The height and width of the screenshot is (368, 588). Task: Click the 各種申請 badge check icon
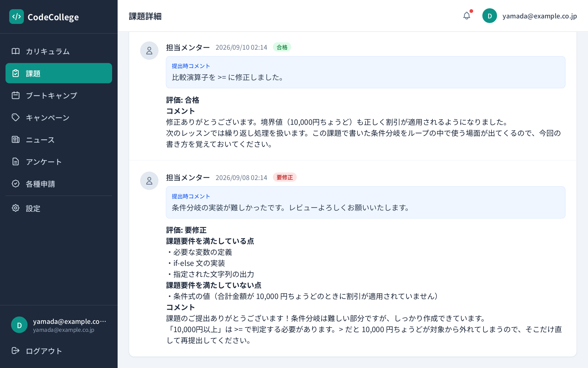(x=16, y=184)
